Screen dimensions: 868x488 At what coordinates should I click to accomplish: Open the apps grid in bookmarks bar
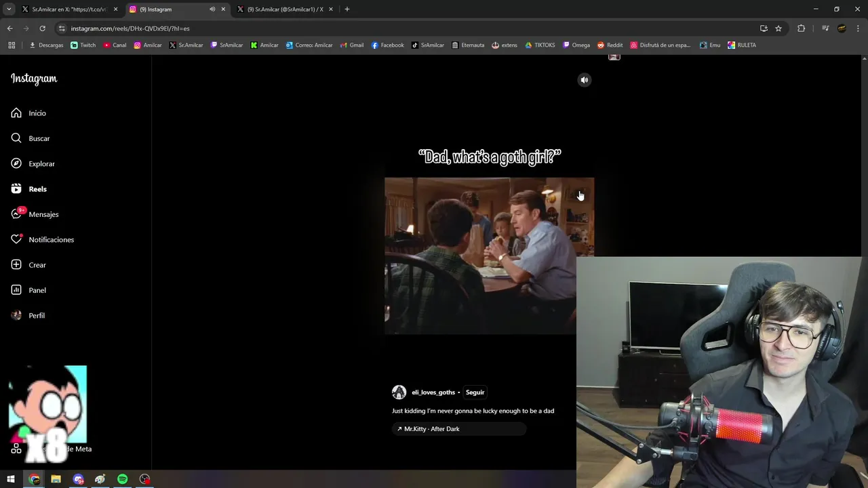pos(12,45)
